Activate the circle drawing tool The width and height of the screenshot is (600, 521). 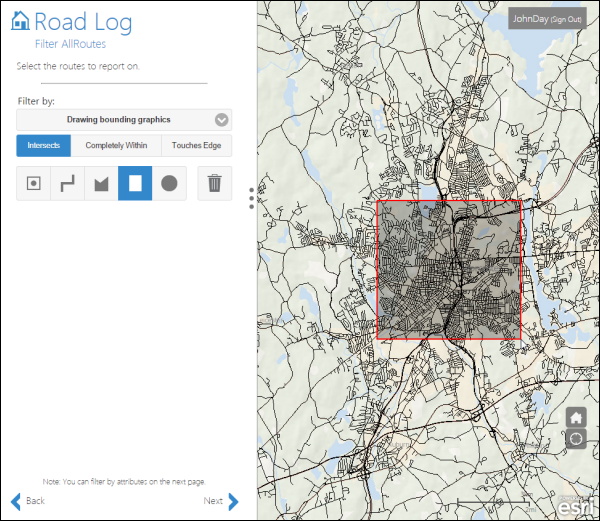[169, 184]
